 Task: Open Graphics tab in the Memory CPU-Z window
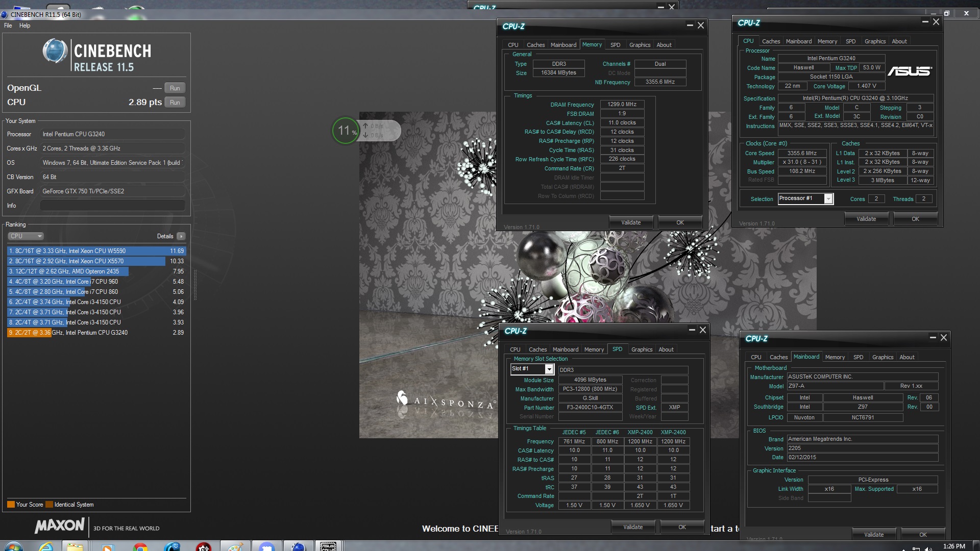point(640,45)
